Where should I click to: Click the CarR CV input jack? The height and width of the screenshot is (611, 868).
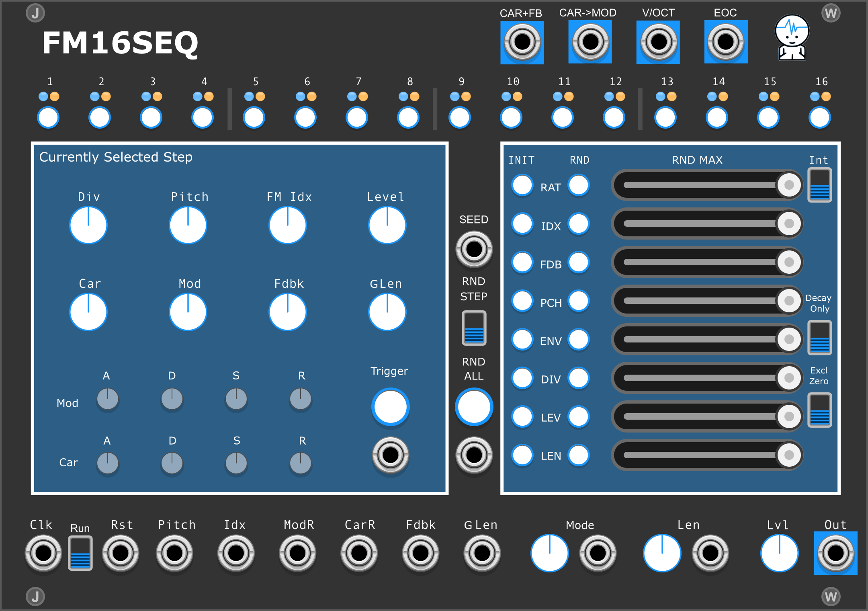coord(359,553)
